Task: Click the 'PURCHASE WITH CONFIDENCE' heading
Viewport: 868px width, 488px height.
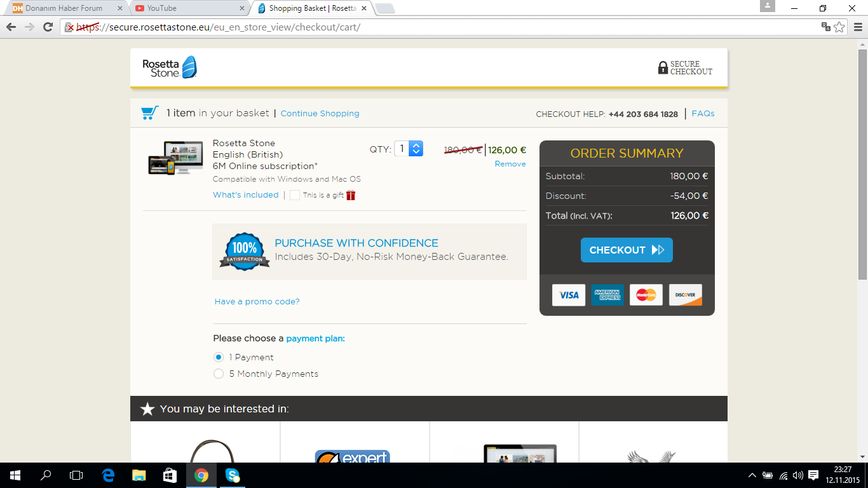Action: [x=356, y=243]
